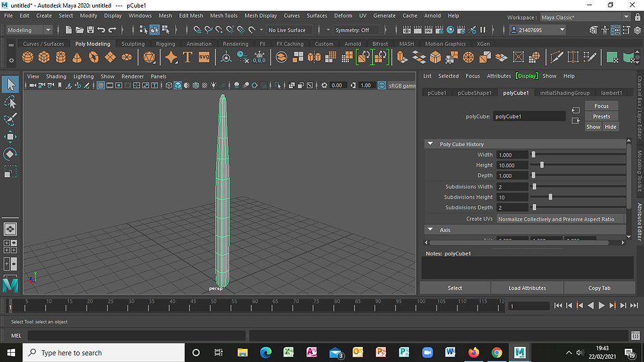
Task: Open the Deform menu
Action: 343,16
